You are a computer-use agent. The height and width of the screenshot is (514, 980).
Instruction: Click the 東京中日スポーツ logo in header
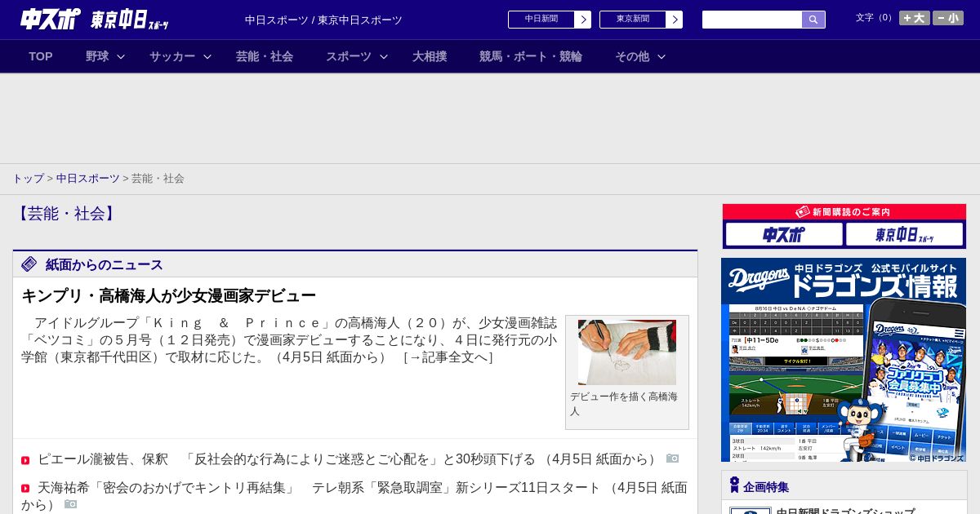click(130, 20)
